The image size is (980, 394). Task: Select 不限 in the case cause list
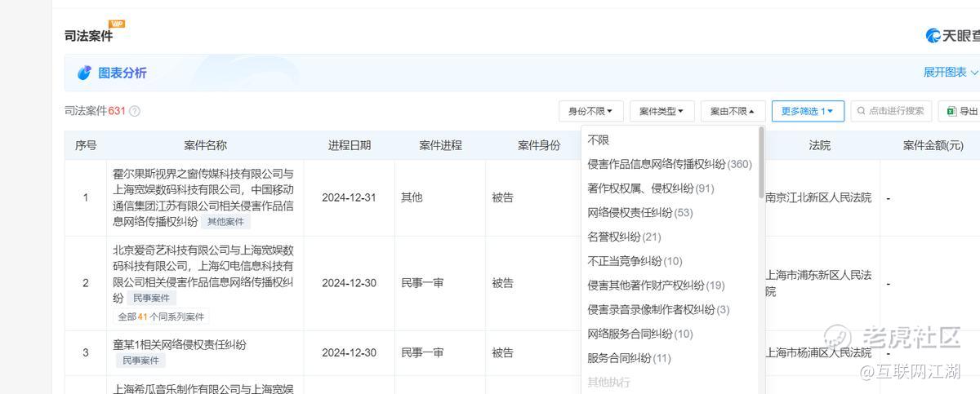(599, 140)
